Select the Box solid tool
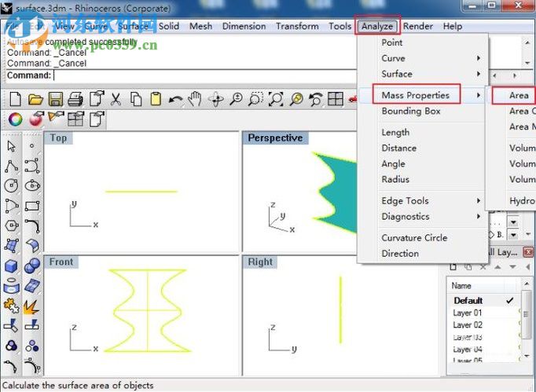This screenshot has width=536, height=392. (11, 266)
